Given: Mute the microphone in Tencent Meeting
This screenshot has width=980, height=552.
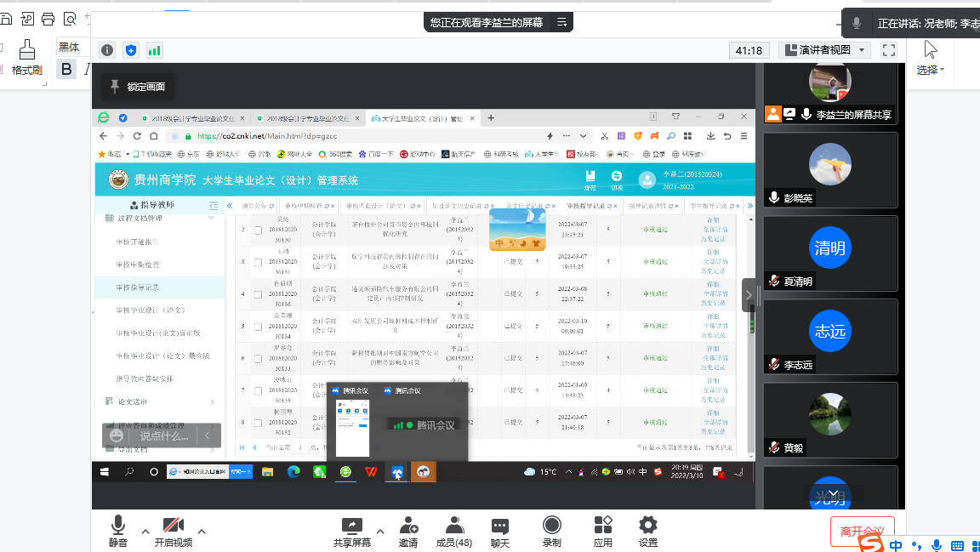Looking at the screenshot, I should tap(117, 525).
